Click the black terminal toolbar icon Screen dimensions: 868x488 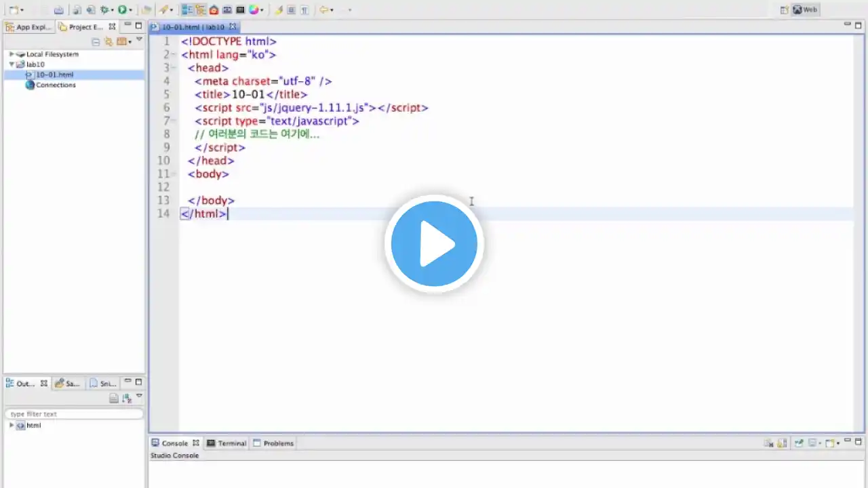(x=240, y=10)
